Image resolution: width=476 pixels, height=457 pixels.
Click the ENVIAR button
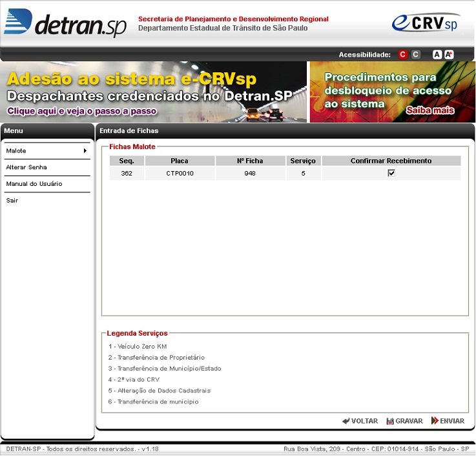(x=448, y=421)
